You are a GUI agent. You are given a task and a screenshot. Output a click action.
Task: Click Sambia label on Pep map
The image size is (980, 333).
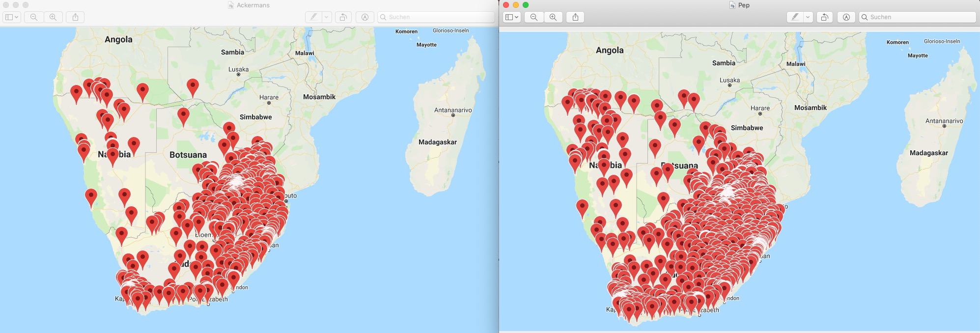click(x=724, y=63)
